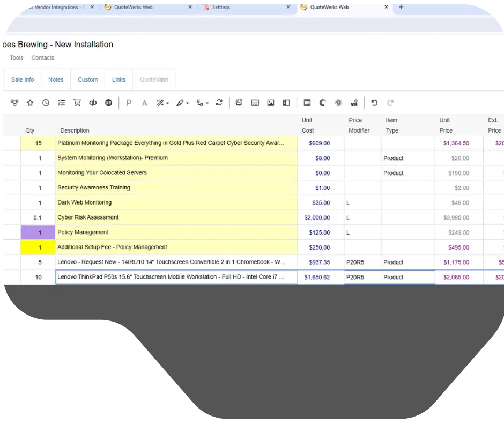Insert a picture using the image icon
This screenshot has height=423, width=504.
(270, 103)
